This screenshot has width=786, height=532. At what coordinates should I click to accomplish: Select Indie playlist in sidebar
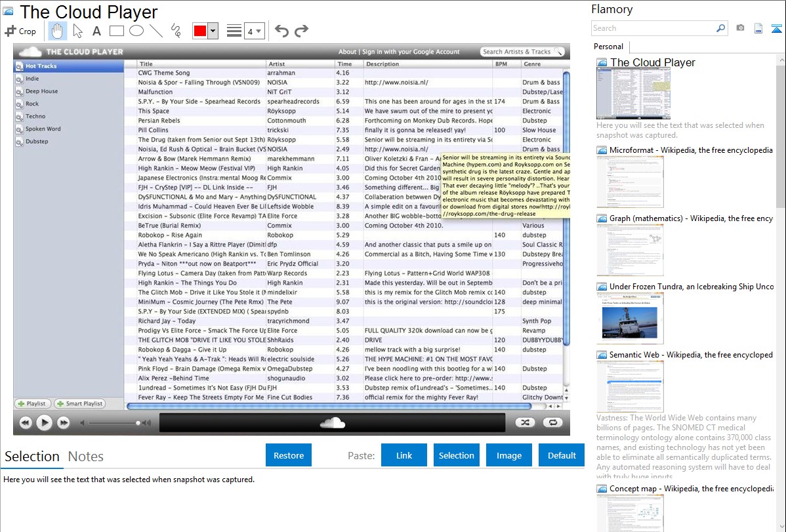tap(69, 79)
